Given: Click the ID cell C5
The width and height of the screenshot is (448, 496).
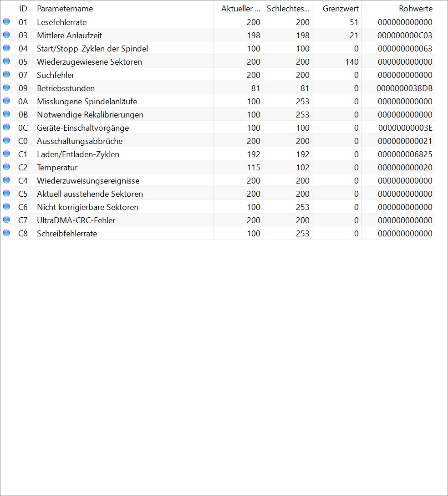Looking at the screenshot, I should coord(23,194).
